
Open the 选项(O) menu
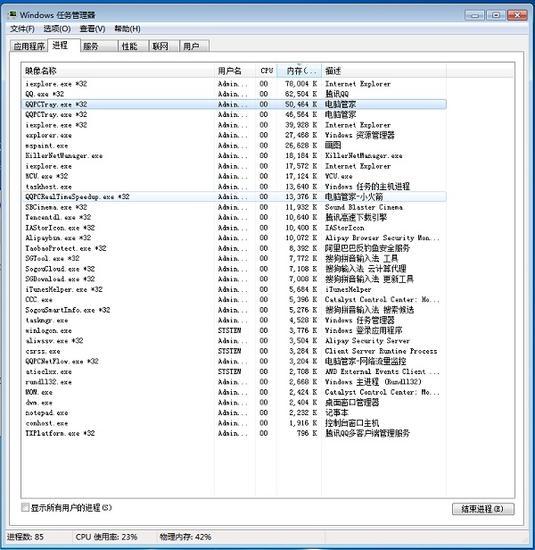point(57,29)
